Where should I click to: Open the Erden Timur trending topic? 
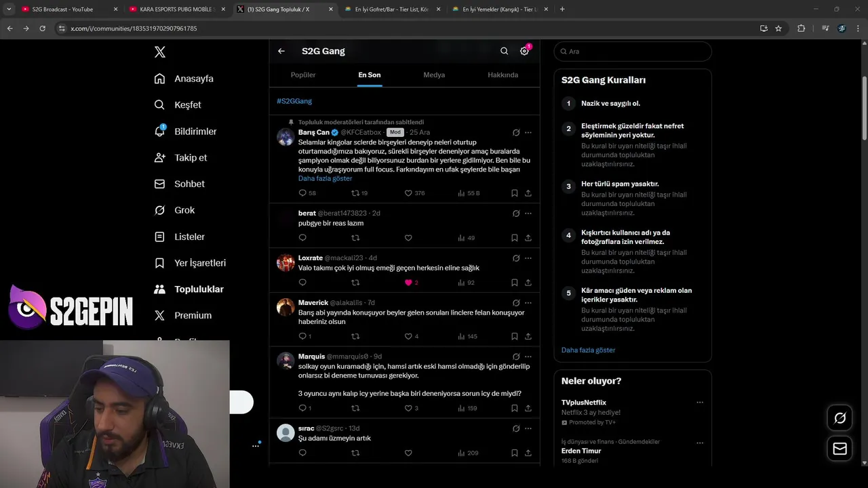(x=581, y=451)
